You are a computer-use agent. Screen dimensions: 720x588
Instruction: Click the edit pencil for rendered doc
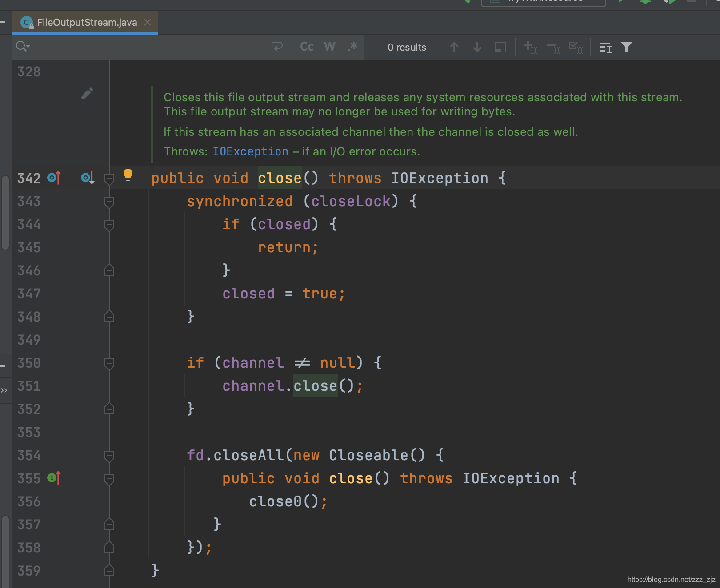pos(87,93)
